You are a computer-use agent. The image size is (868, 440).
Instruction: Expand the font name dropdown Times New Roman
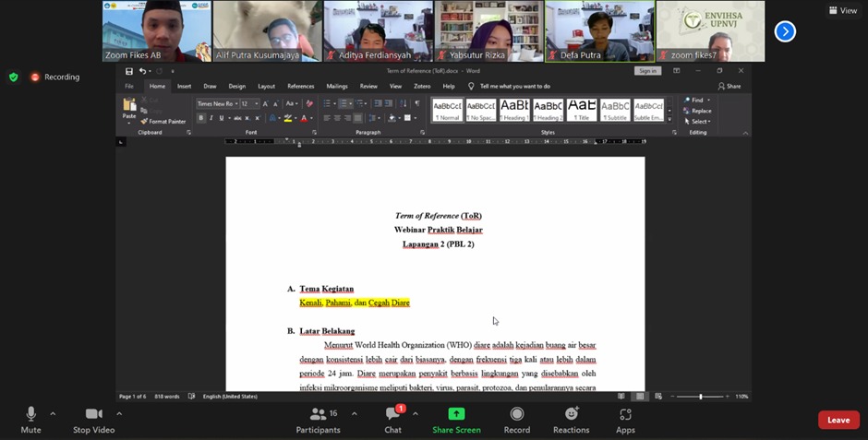tap(236, 104)
